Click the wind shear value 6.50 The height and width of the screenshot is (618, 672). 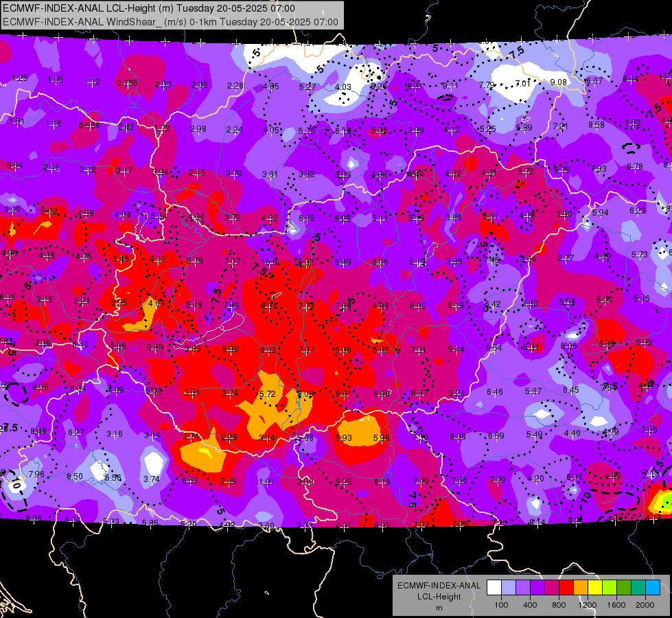(x=75, y=476)
